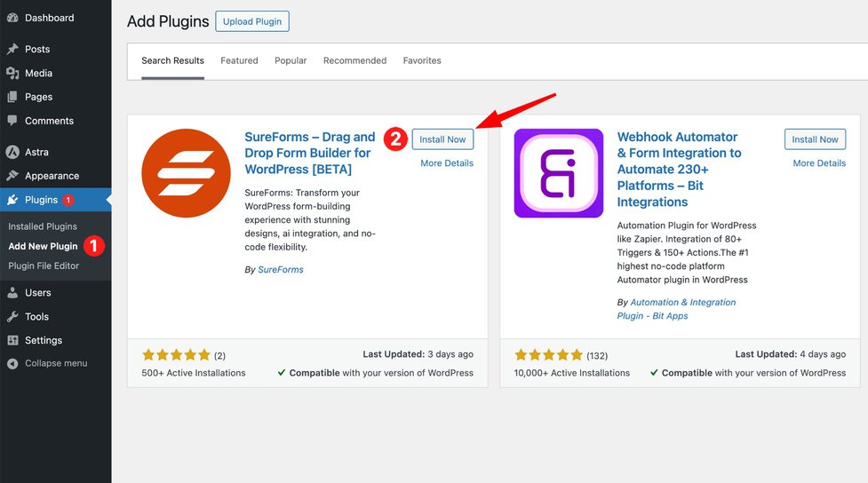Click the Posts pushpin icon
This screenshot has width=868, height=483.
(x=12, y=49)
